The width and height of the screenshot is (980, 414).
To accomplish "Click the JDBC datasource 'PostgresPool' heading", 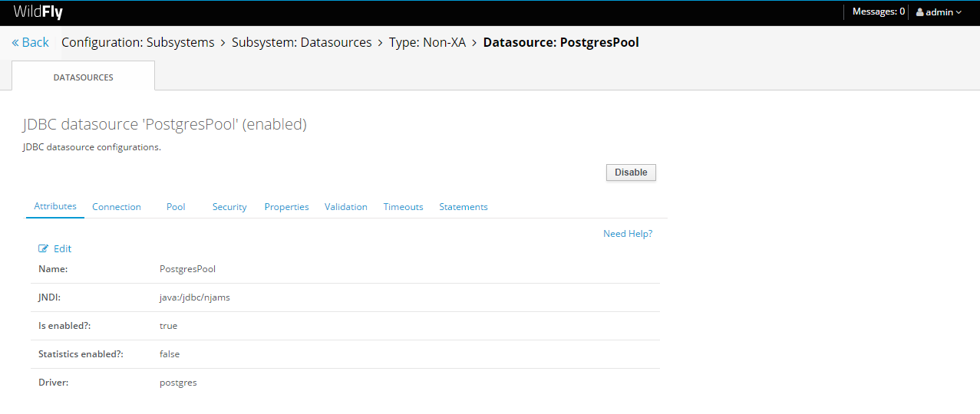I will pos(165,124).
